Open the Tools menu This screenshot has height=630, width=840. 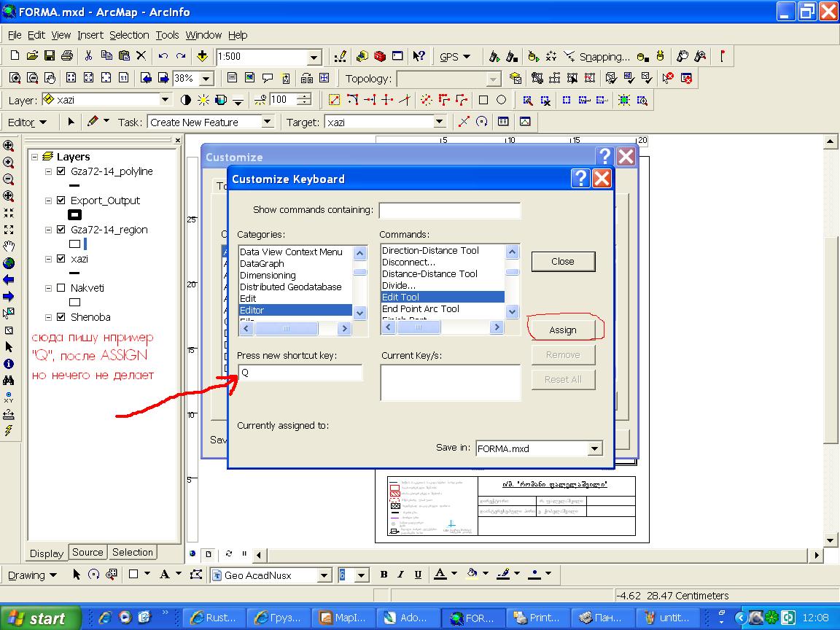[167, 35]
